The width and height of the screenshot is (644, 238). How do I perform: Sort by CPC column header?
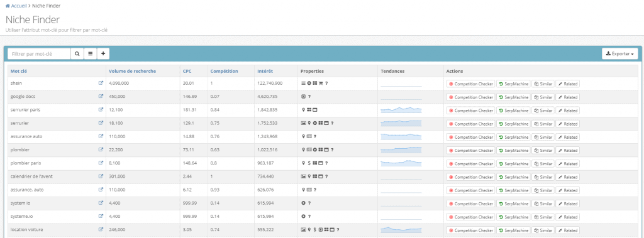point(187,71)
